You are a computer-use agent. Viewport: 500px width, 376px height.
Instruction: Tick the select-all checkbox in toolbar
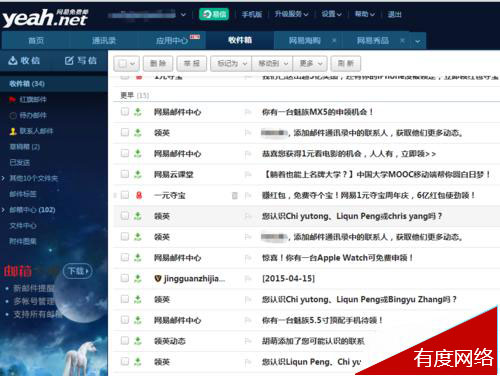click(122, 63)
